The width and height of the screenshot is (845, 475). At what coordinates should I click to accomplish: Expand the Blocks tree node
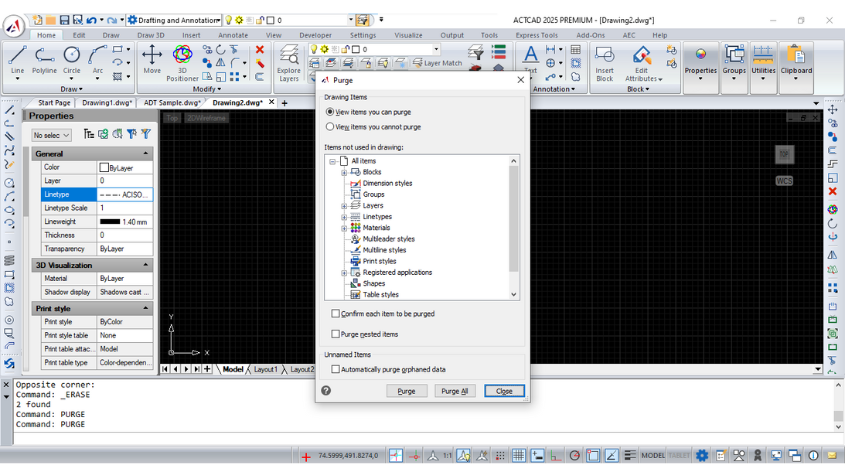[344, 173]
